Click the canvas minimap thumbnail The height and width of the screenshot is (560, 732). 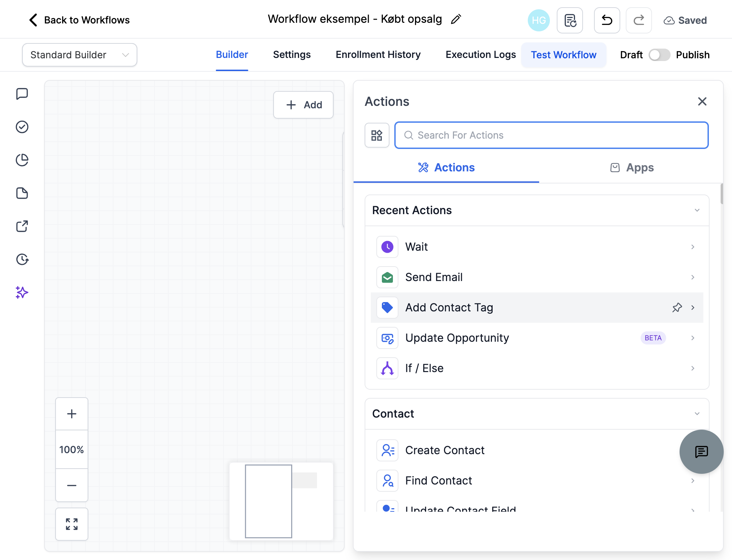281,501
